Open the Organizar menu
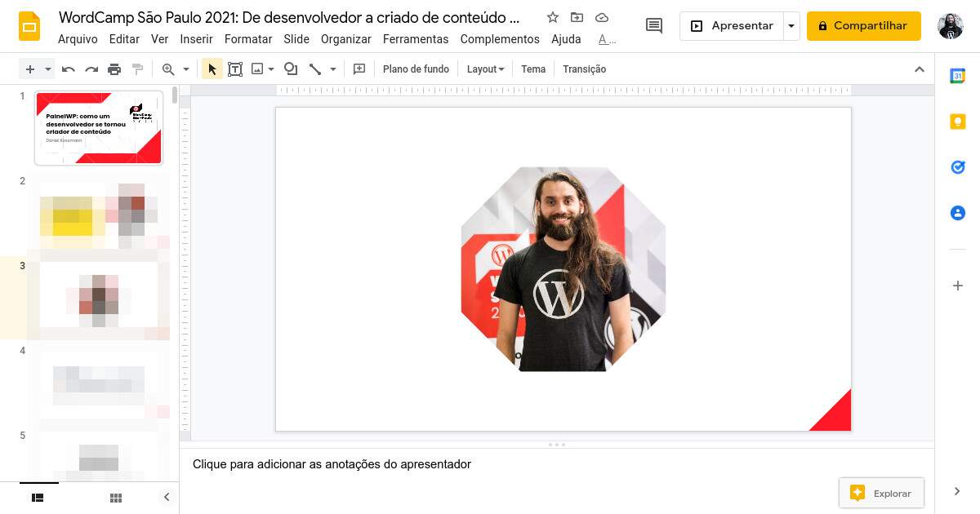Screen dimensions: 980x514 [x=346, y=39]
